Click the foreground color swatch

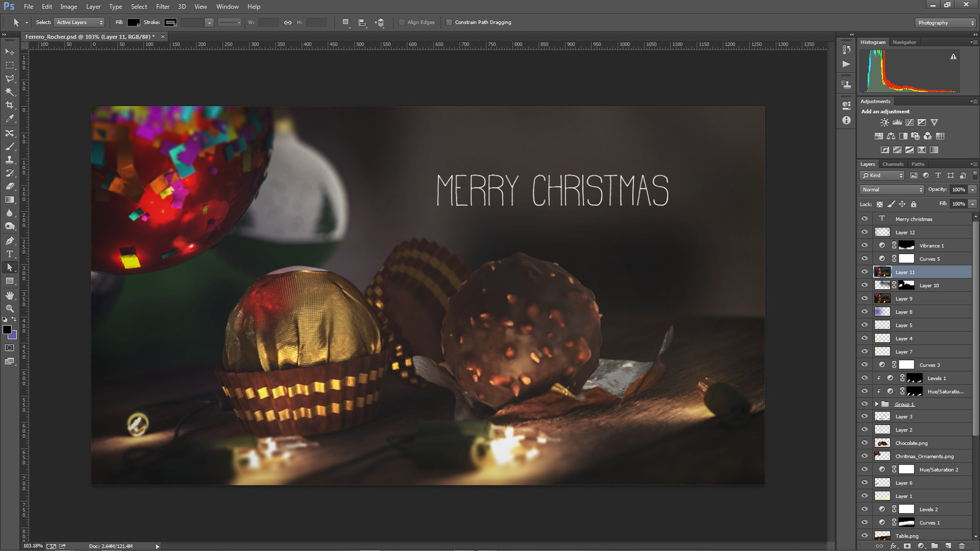coord(7,329)
